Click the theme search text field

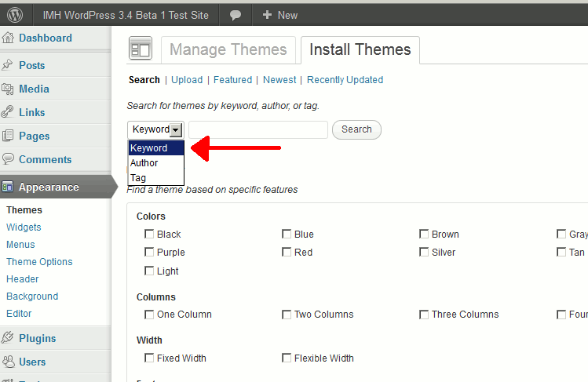[x=258, y=129]
